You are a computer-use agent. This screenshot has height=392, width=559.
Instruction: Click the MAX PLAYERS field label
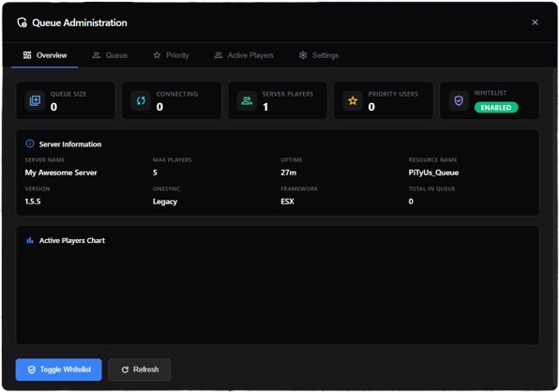pos(173,160)
